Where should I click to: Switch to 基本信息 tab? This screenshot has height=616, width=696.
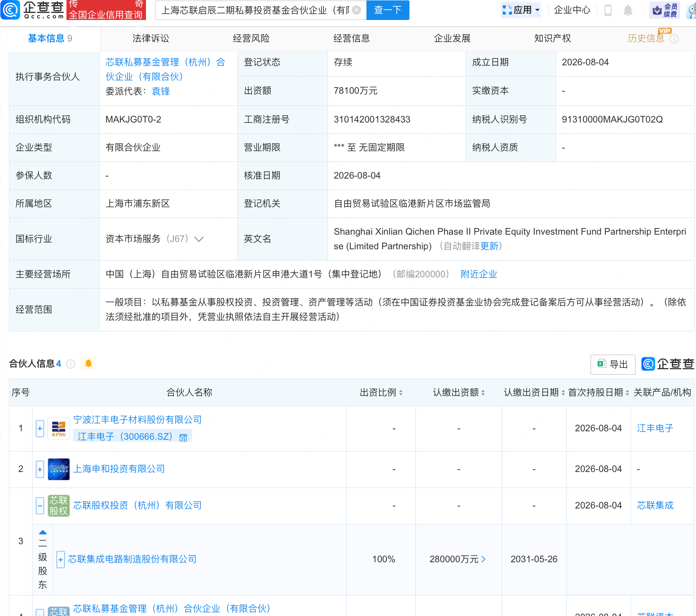(50, 38)
